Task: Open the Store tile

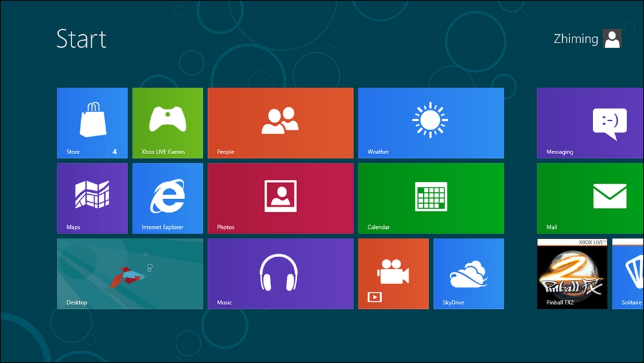Action: [x=92, y=123]
